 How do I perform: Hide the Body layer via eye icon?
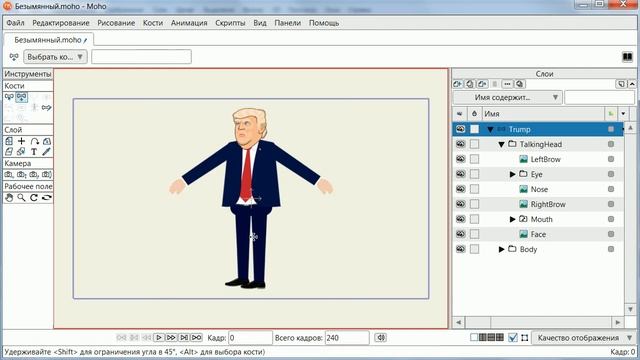pos(460,249)
